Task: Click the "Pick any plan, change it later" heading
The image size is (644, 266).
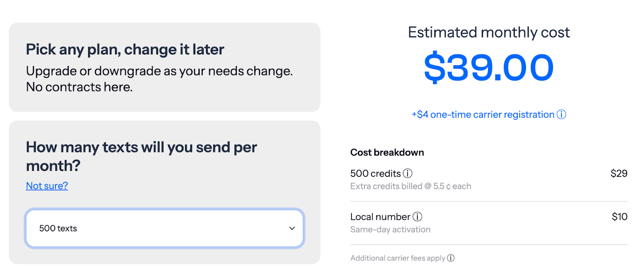Action: pyautogui.click(x=125, y=50)
